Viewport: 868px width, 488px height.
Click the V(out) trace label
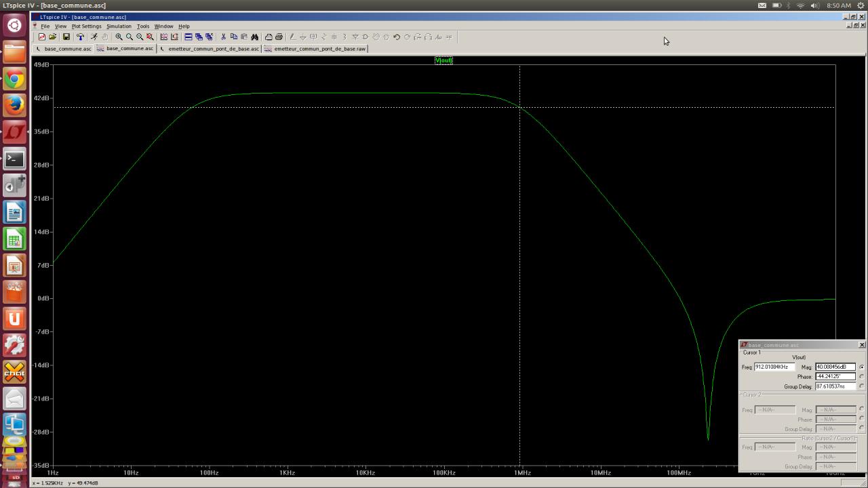[x=443, y=60]
